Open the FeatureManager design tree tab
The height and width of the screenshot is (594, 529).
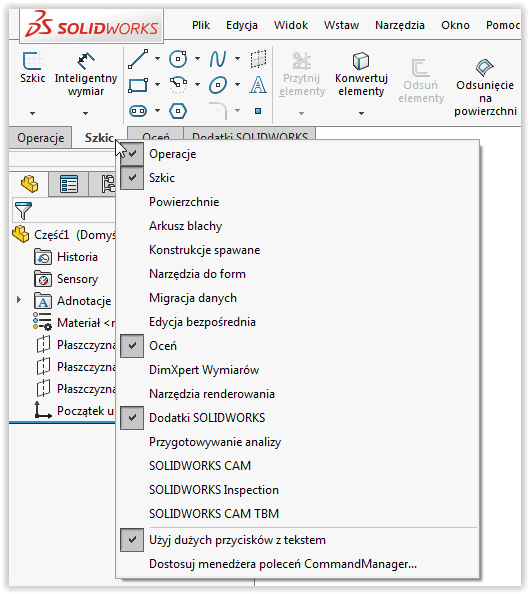click(29, 184)
